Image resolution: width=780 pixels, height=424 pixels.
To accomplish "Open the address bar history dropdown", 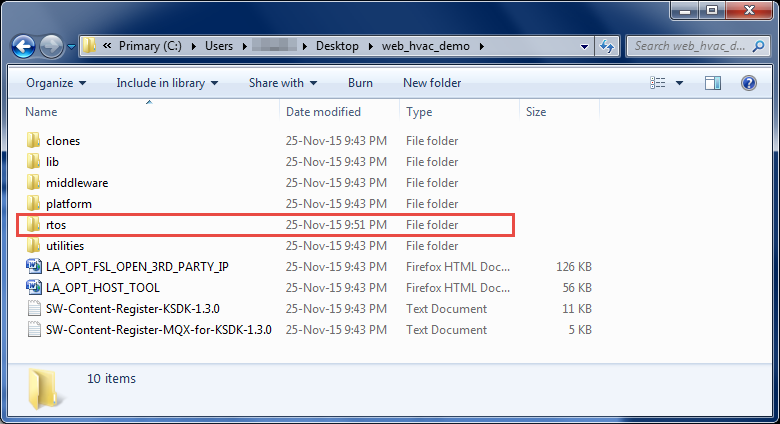I will click(585, 47).
